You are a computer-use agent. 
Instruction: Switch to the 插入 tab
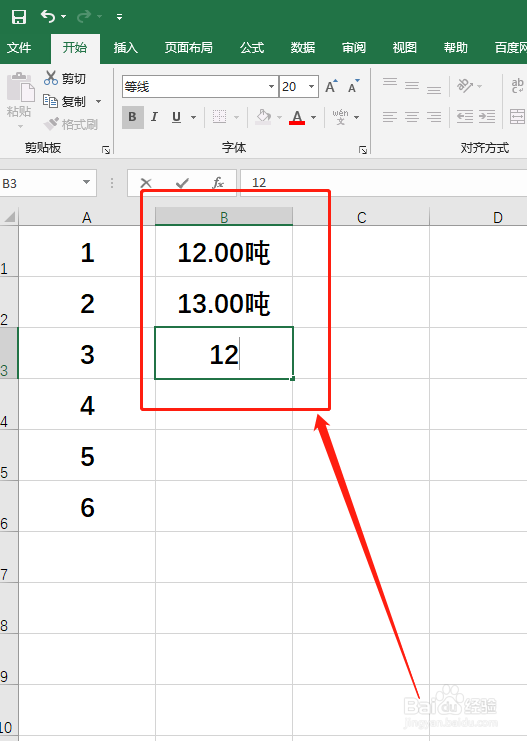126,48
